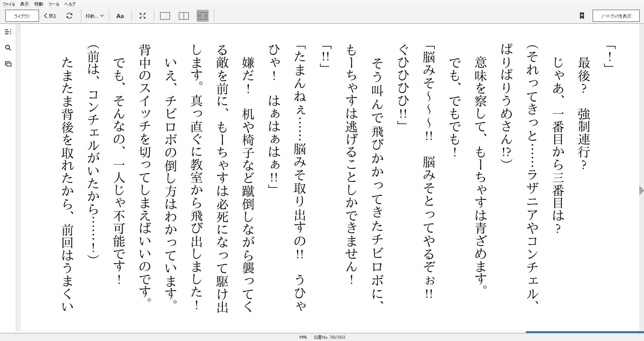This screenshot has height=341, width=644.
Task: Select single column page layout
Action: click(165, 16)
